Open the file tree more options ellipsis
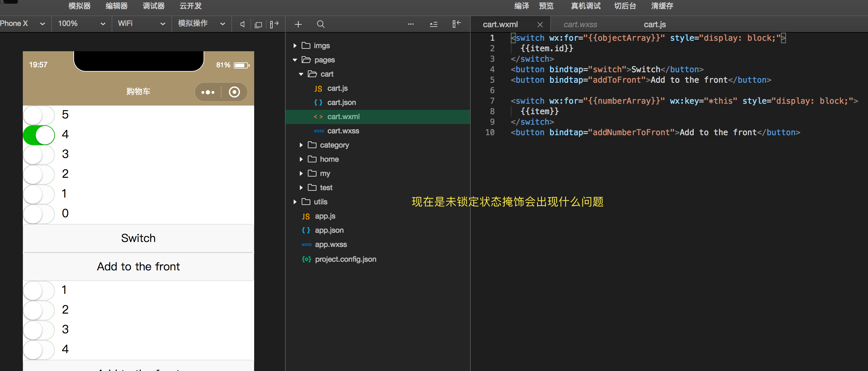This screenshot has height=371, width=868. 411,24
